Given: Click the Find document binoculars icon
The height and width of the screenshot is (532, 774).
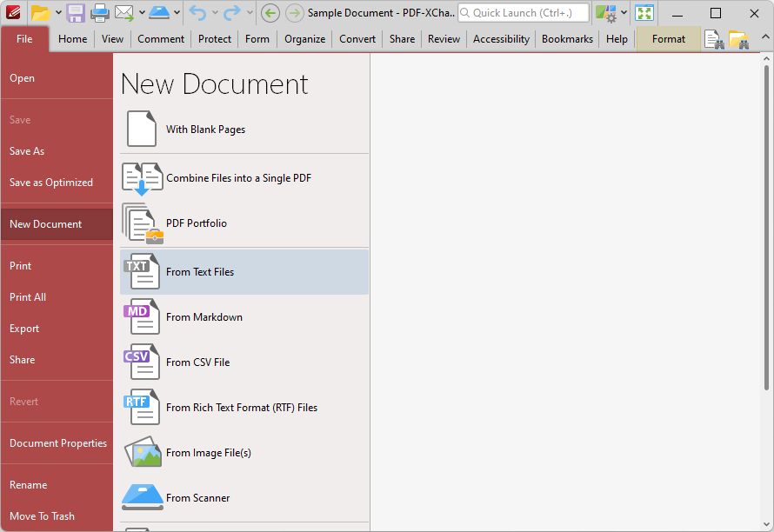Looking at the screenshot, I should tap(714, 39).
